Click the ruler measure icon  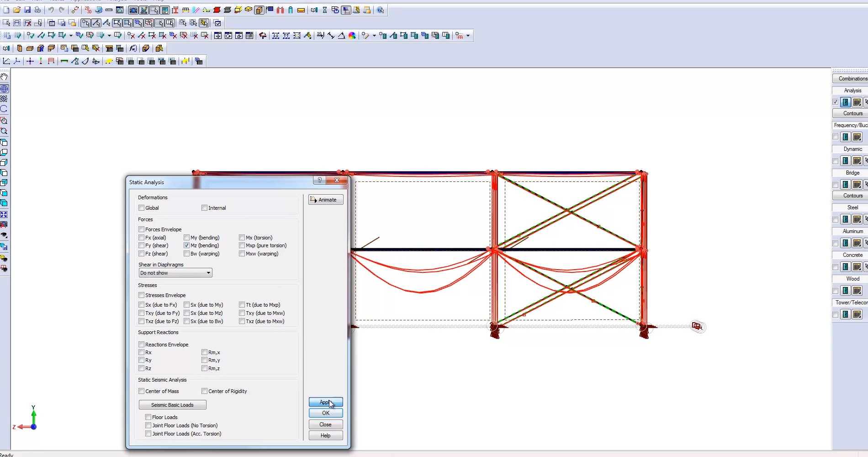(x=109, y=10)
